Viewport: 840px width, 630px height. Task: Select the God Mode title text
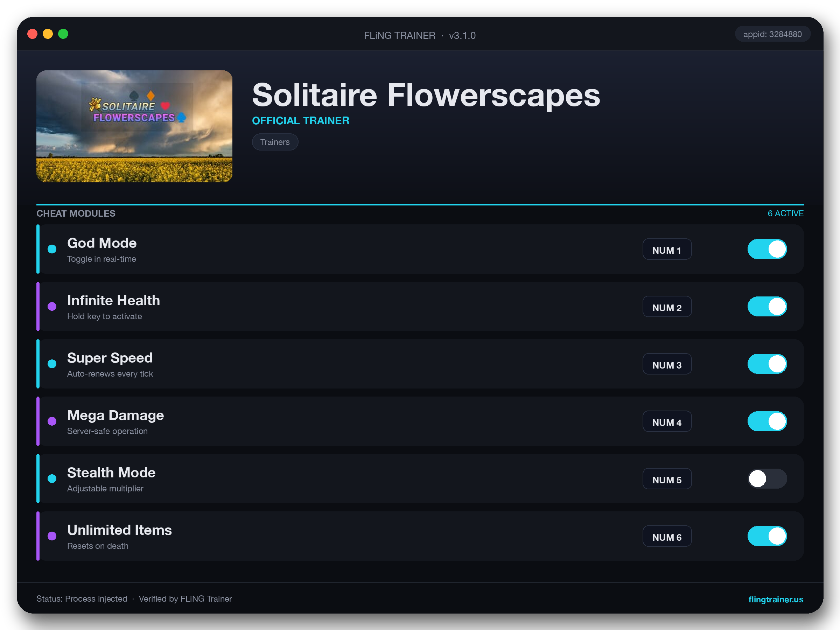tap(102, 243)
